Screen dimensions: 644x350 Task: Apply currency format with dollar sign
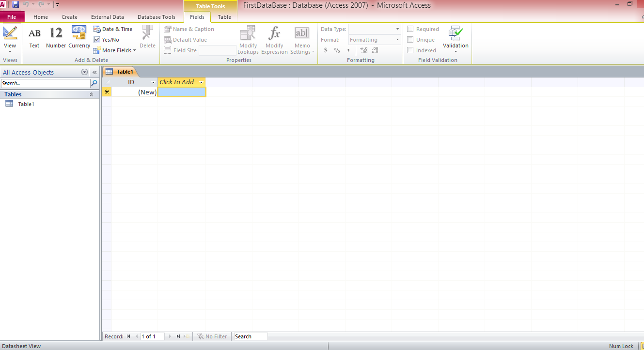pos(326,50)
